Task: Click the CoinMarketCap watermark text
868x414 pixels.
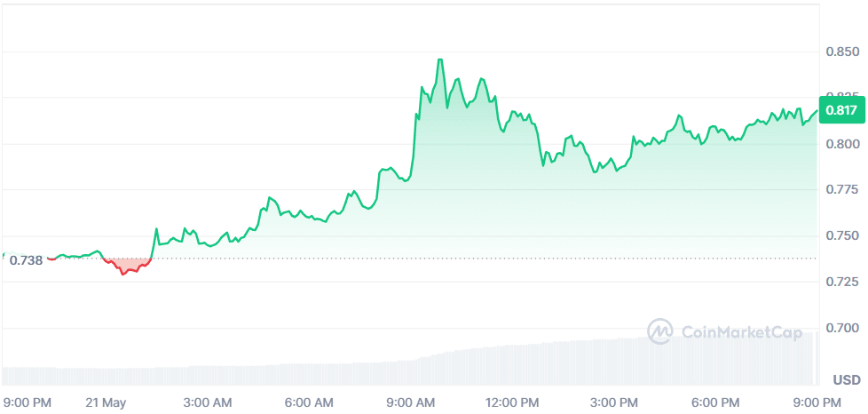Action: point(741,332)
